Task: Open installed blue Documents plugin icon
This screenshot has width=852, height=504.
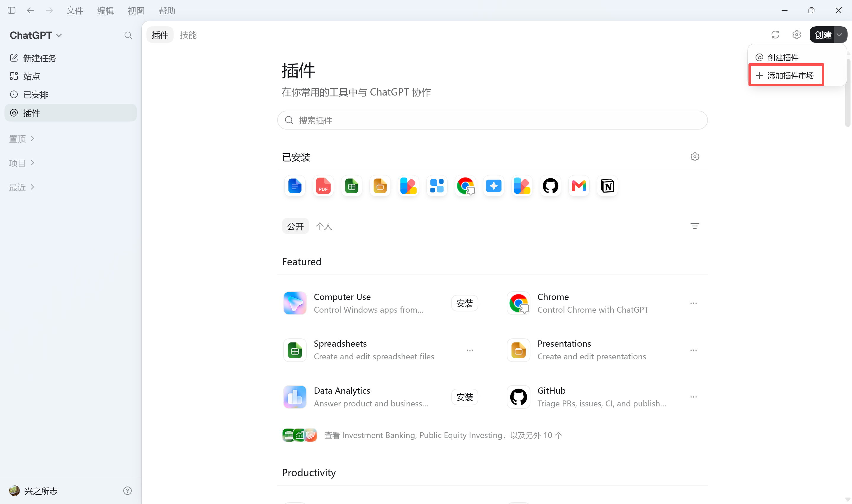Action: (x=295, y=186)
